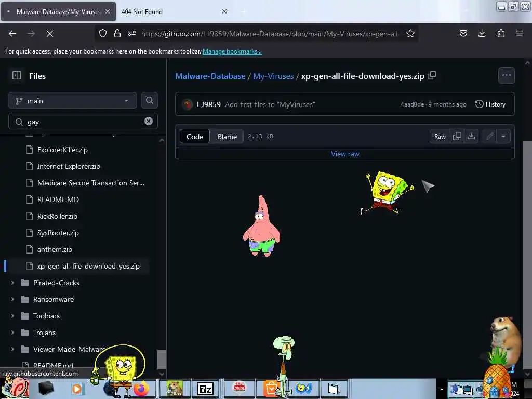Image resolution: width=532 pixels, height=399 pixels.
Task: Copy raw file contents
Action: click(x=457, y=136)
